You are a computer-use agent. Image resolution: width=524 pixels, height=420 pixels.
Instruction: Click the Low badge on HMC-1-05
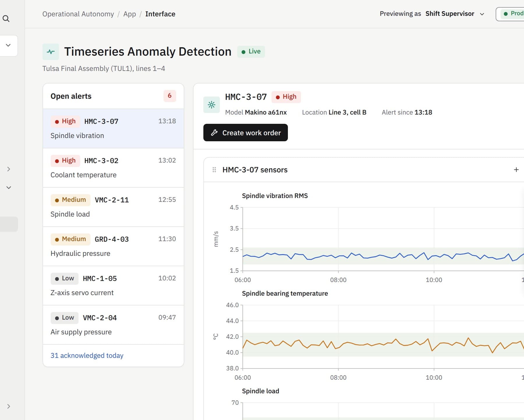(x=65, y=278)
